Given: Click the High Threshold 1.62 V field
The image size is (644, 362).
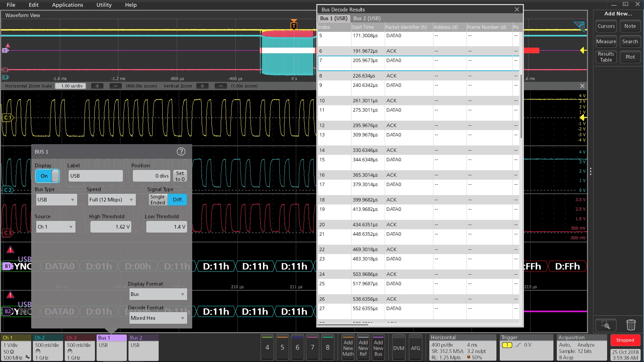Looking at the screenshot, I should point(111,227).
